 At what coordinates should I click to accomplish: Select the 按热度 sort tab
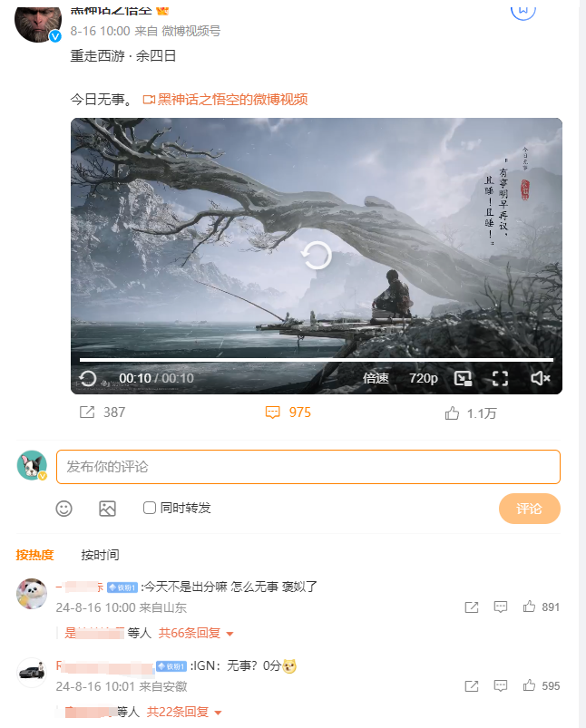click(34, 555)
